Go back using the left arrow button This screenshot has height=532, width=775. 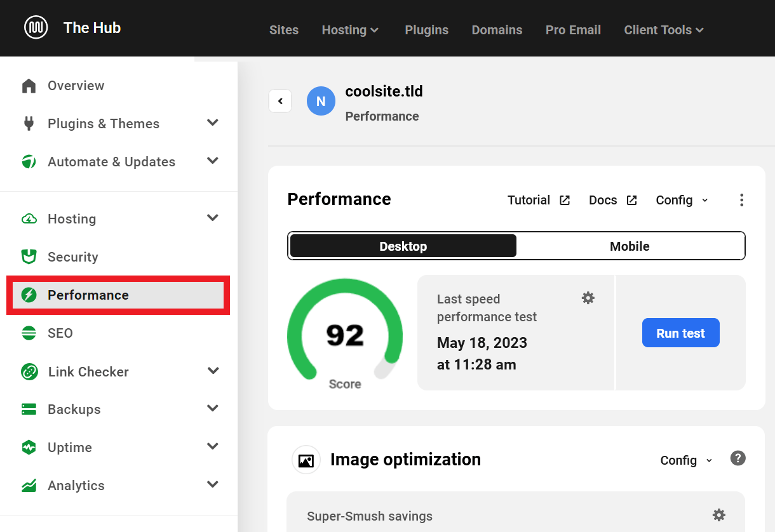click(280, 101)
